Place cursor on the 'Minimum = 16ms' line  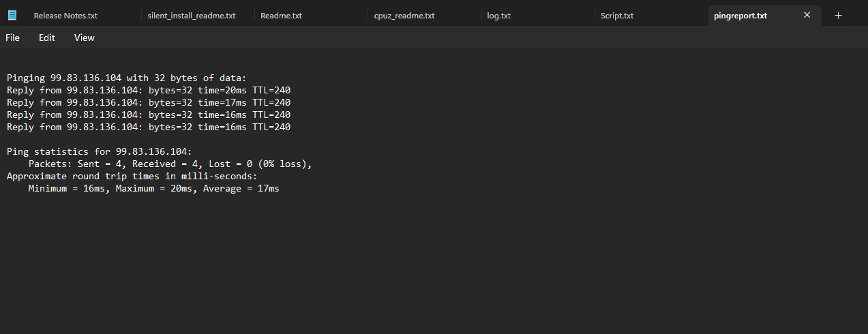[x=153, y=189]
